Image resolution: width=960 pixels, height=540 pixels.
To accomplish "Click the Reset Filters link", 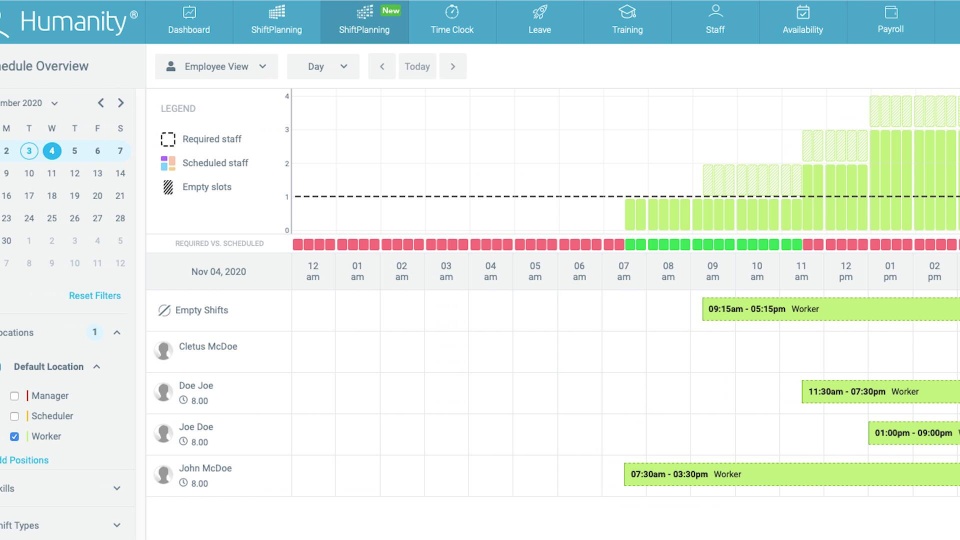I will tap(95, 296).
